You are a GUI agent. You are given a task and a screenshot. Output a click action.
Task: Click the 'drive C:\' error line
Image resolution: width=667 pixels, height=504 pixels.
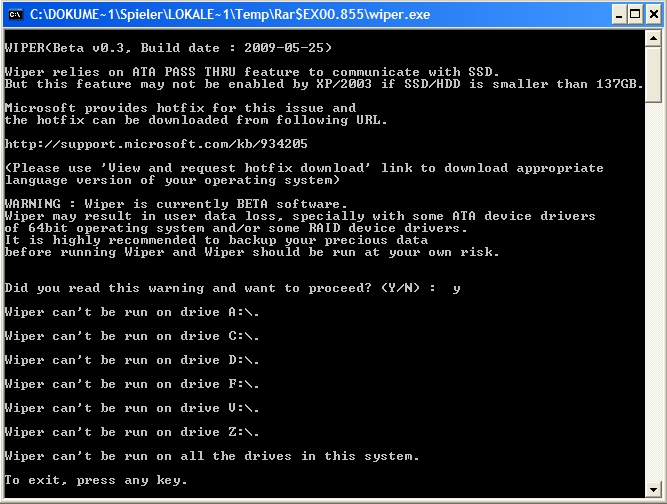(x=132, y=336)
